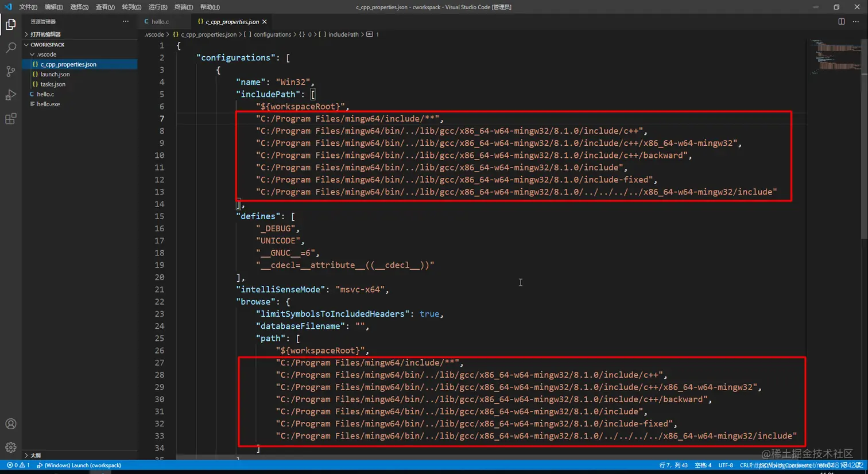
Task: Open the 查看(V) menu
Action: coord(105,7)
